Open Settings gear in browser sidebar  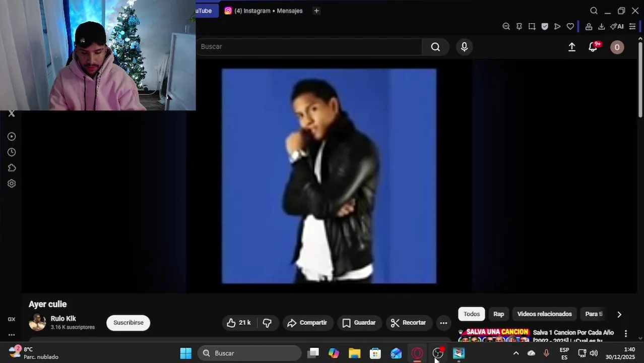pyautogui.click(x=12, y=184)
